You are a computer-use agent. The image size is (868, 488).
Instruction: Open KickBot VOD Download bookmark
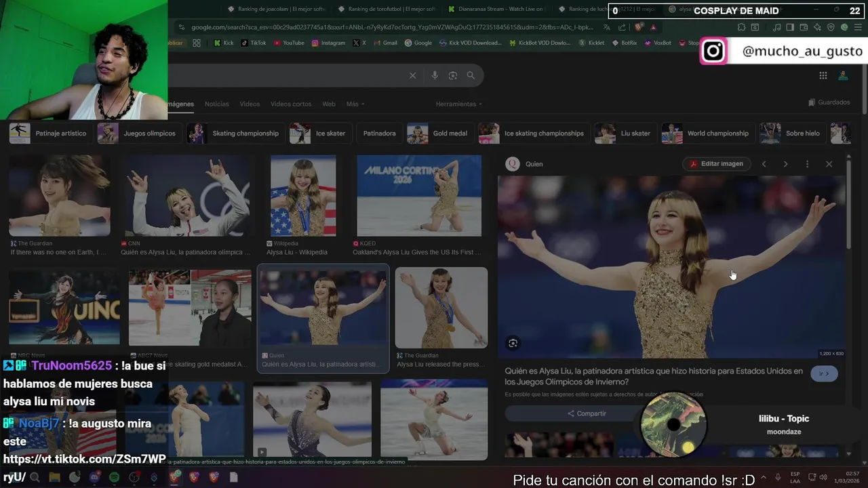click(x=539, y=43)
